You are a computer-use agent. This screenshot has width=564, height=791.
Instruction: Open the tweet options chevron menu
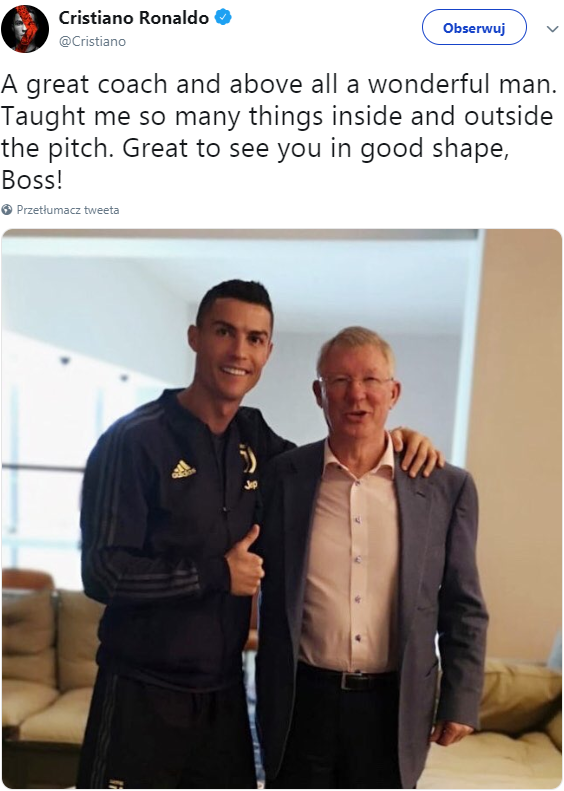[x=552, y=29]
